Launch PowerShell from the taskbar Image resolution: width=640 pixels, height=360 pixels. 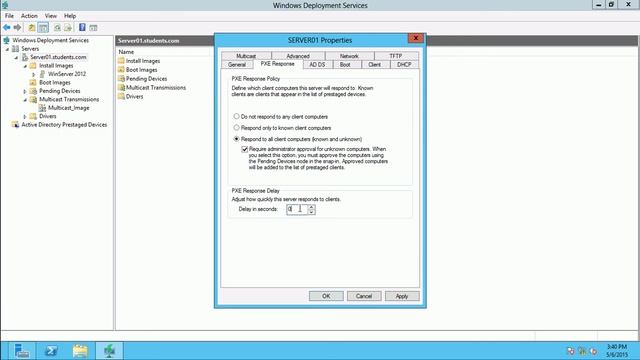click(x=51, y=351)
